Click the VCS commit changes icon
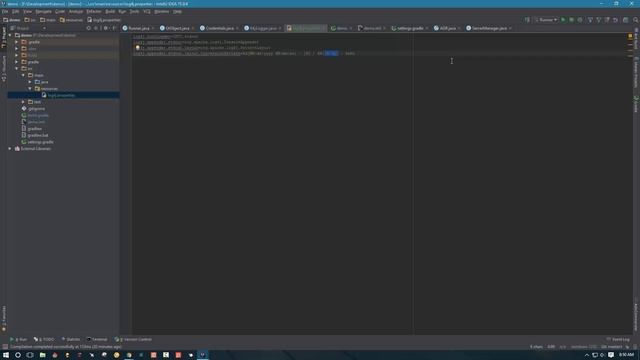 (599, 20)
